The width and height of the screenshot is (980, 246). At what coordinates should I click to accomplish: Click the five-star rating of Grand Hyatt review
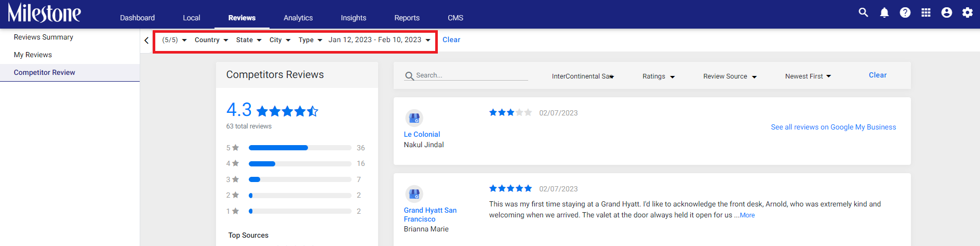pos(511,188)
